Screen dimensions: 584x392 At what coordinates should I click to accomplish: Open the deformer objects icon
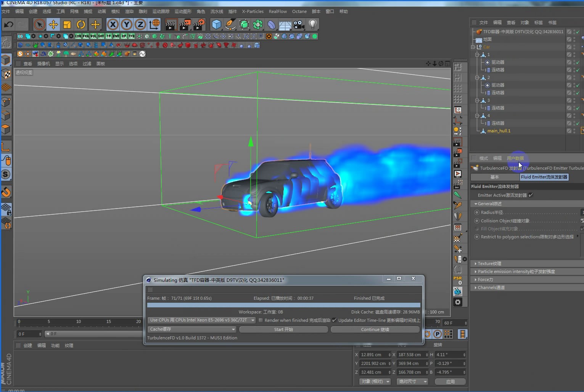[271, 25]
